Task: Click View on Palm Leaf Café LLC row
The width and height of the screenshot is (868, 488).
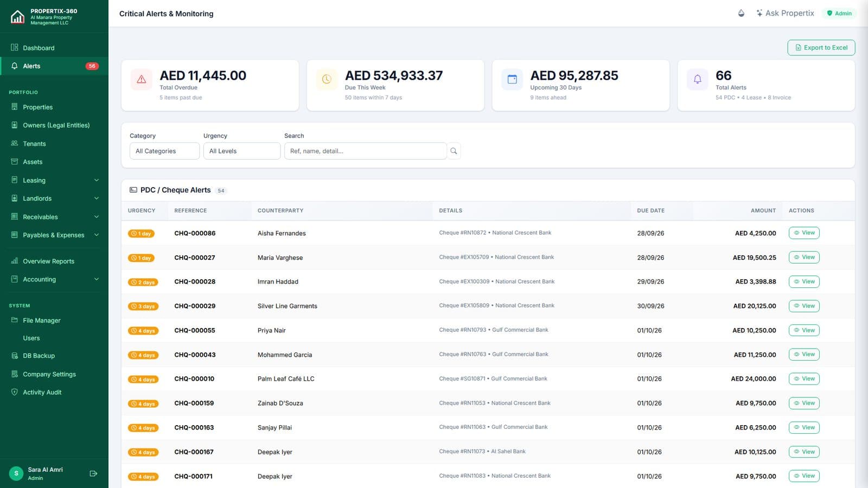Action: pyautogui.click(x=804, y=378)
